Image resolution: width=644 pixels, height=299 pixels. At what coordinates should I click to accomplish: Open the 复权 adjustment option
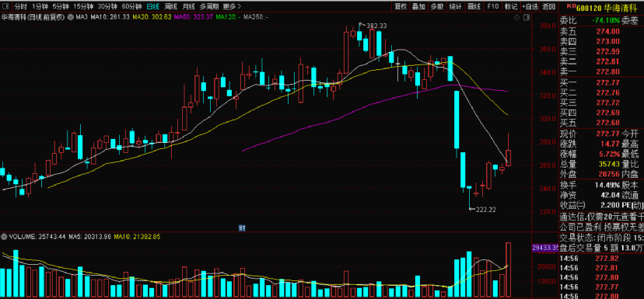tap(401, 6)
